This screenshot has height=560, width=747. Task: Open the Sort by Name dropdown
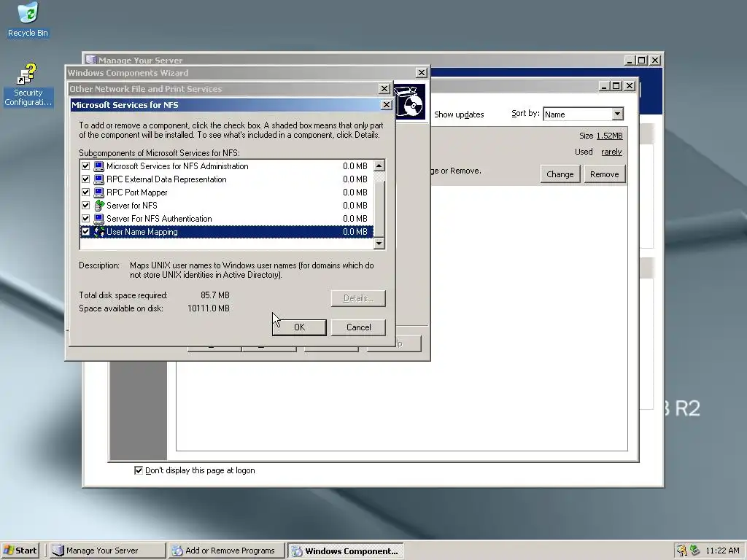pos(617,114)
